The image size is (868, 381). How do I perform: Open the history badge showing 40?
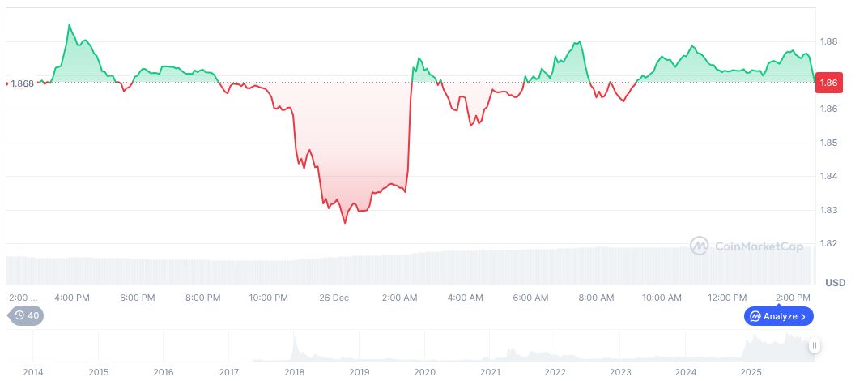(x=26, y=316)
